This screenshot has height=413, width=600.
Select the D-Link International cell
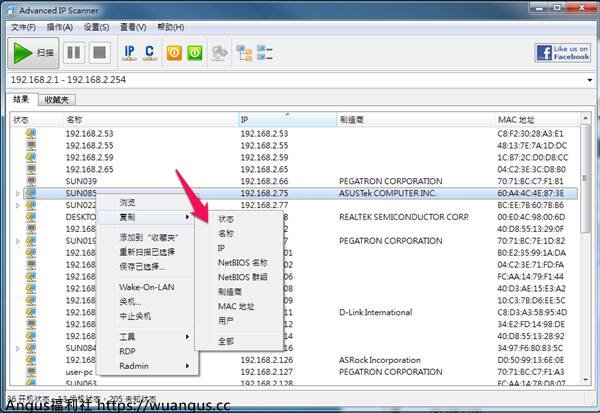coord(375,312)
